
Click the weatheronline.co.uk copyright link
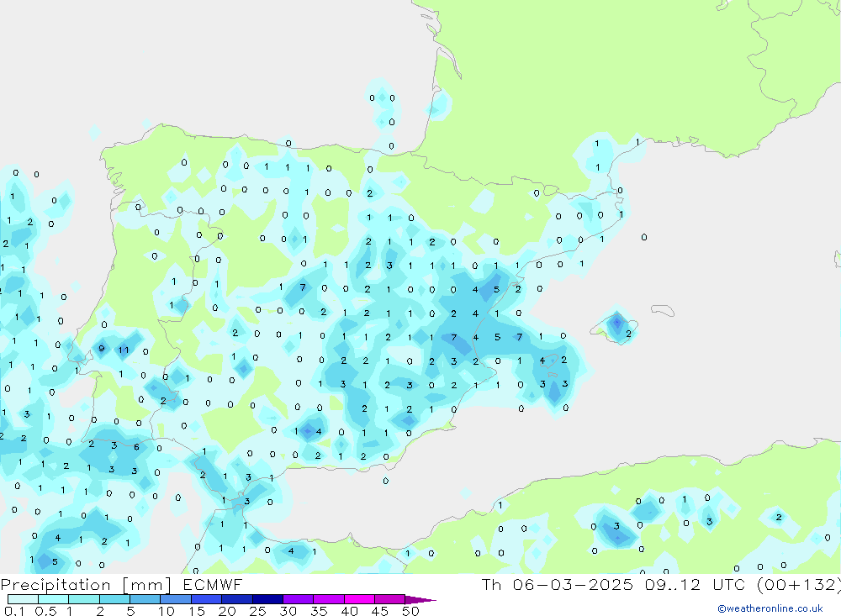[770, 608]
